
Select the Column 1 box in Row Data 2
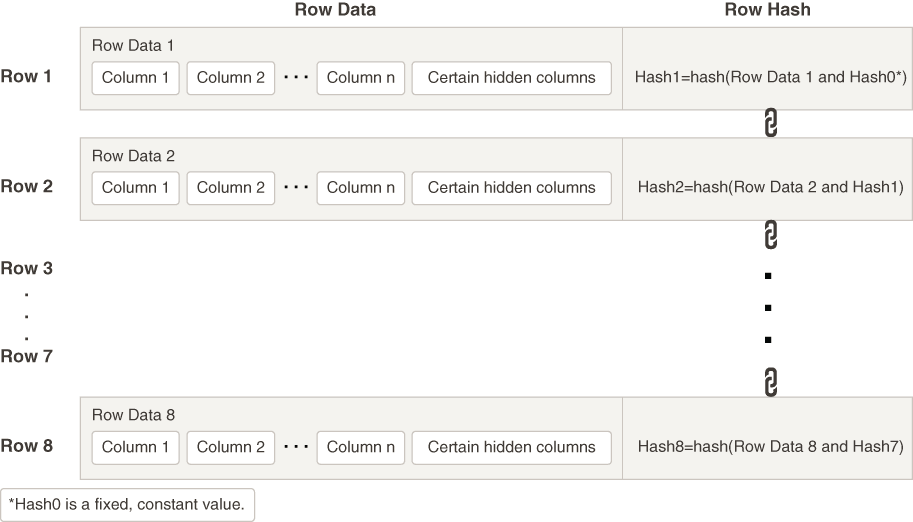pos(136,187)
